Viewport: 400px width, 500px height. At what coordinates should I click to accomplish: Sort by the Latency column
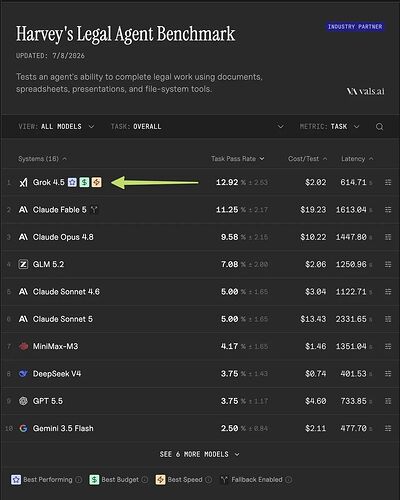pyautogui.click(x=357, y=159)
